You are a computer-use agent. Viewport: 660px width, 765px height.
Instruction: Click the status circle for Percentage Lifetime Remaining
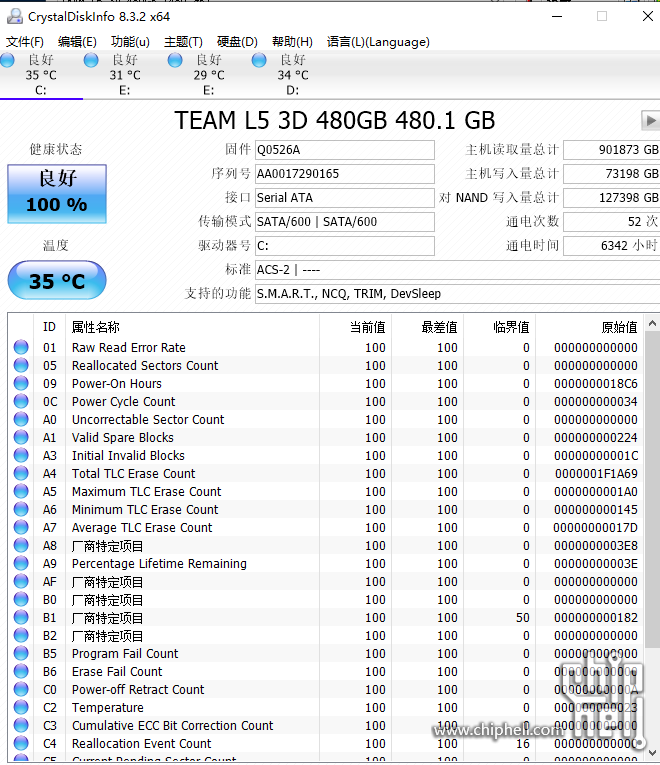[x=21, y=563]
